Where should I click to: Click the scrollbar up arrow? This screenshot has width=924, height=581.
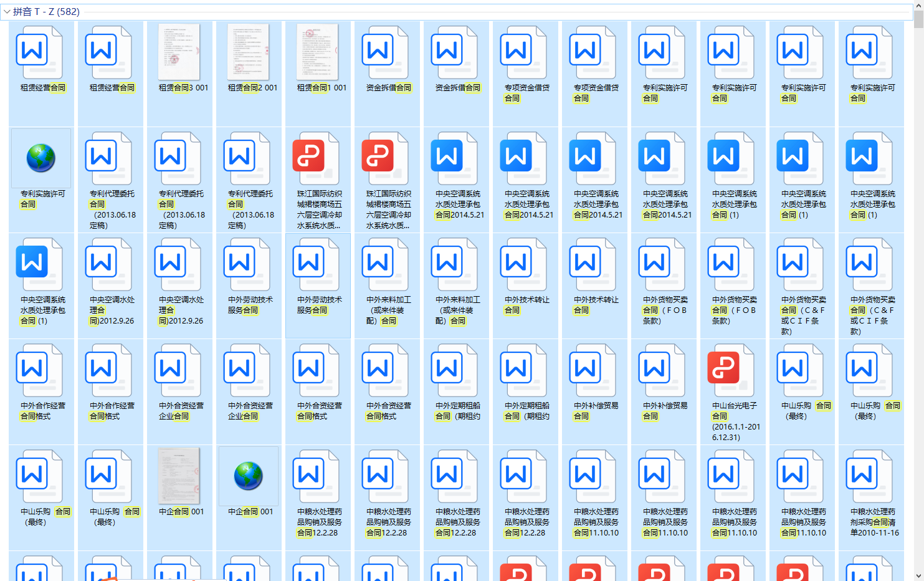pos(918,5)
